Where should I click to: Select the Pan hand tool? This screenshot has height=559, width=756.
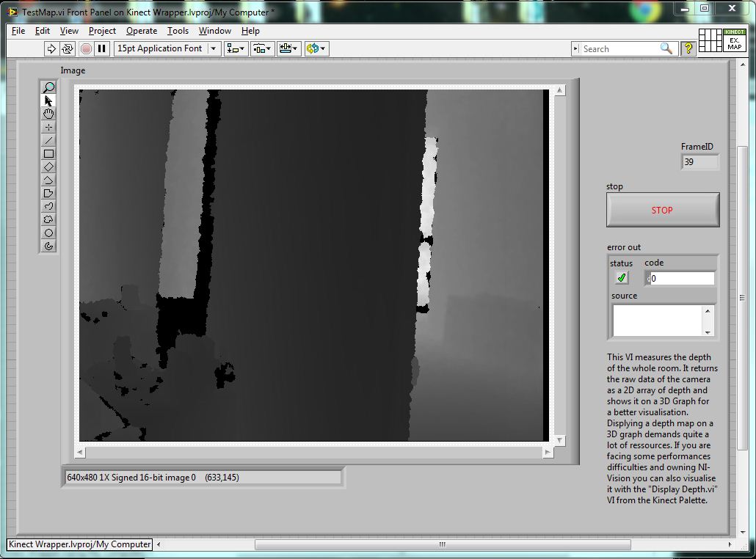point(48,114)
